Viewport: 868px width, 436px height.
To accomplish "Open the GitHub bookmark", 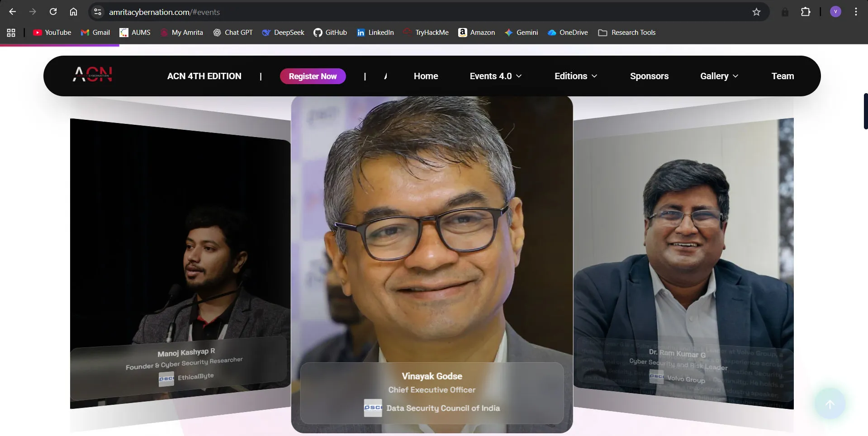I will click(x=330, y=33).
